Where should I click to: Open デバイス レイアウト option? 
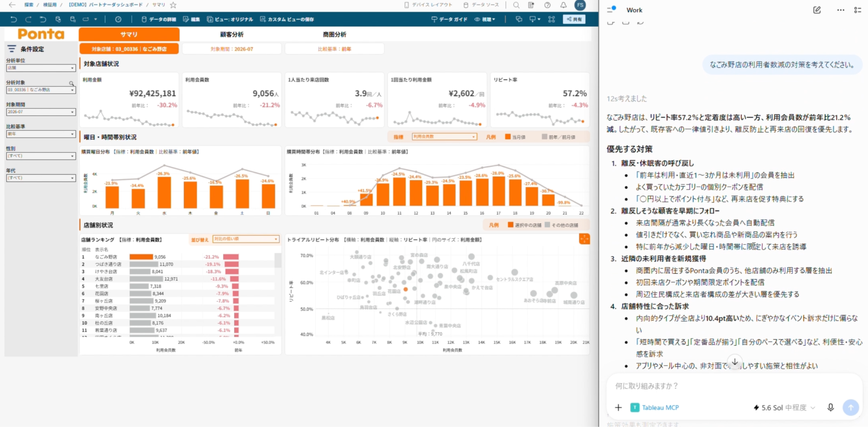428,5
